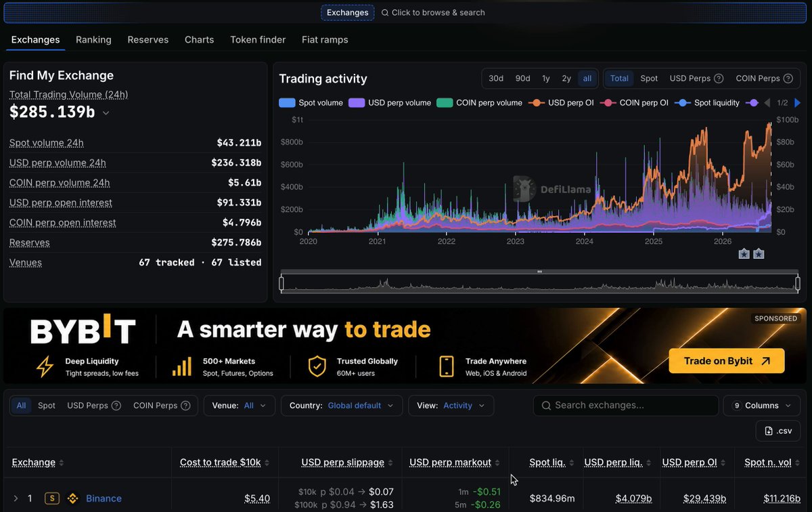This screenshot has width=812, height=512.
Task: Download table with .csv button
Action: click(778, 431)
